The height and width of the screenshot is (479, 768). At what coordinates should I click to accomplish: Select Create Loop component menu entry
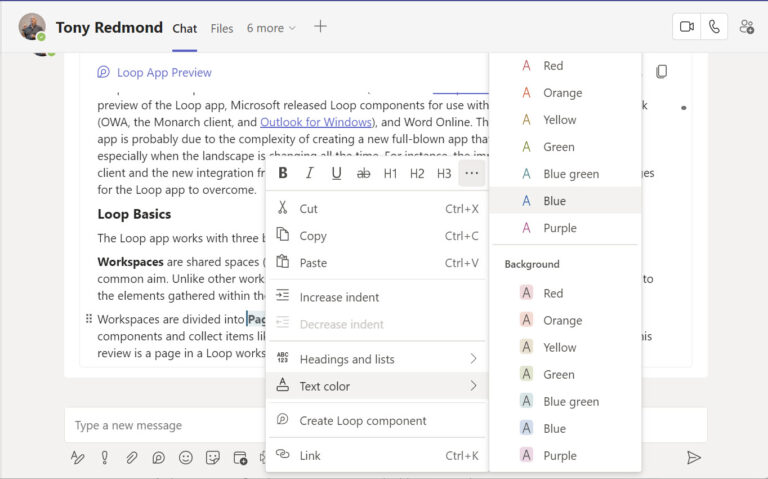click(x=362, y=421)
